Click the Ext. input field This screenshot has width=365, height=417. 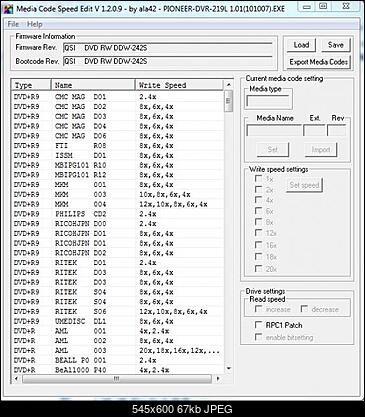click(314, 130)
